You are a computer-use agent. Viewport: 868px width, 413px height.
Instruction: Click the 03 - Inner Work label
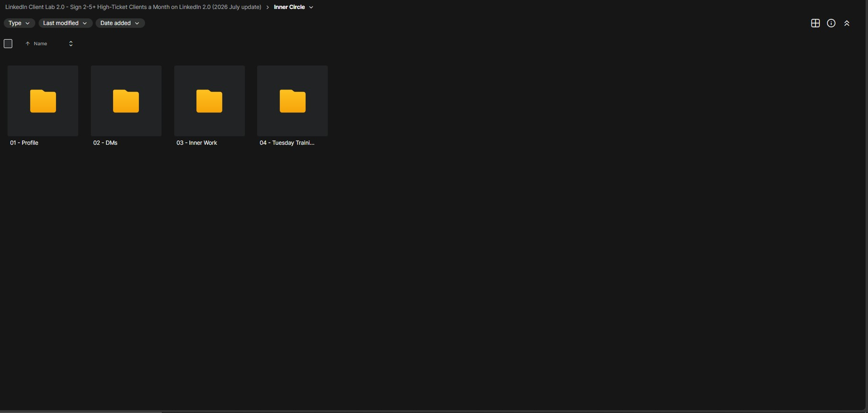tap(197, 143)
